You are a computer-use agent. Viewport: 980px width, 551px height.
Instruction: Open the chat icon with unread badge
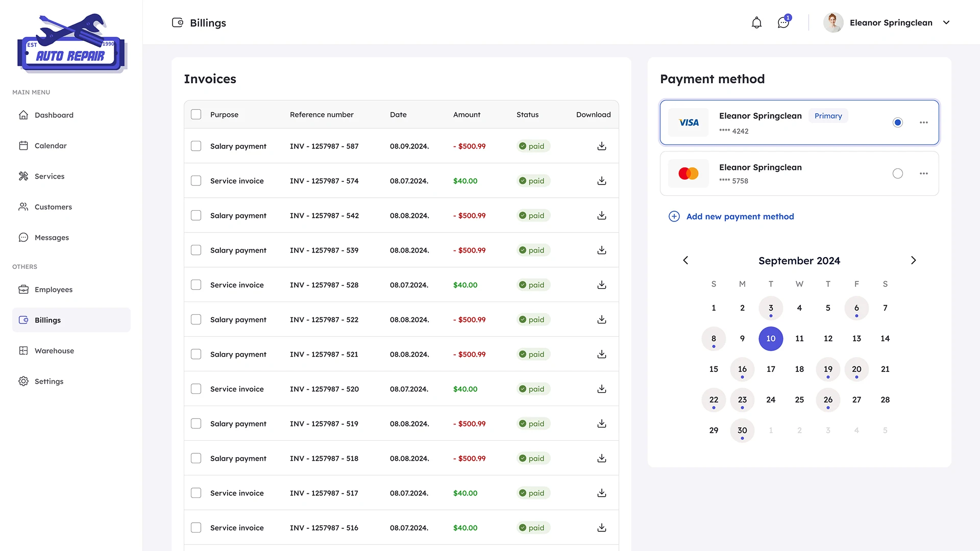[x=783, y=22]
